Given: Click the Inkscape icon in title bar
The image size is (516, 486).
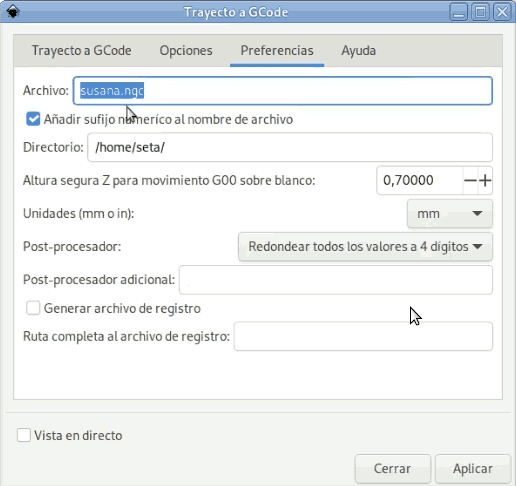Looking at the screenshot, I should click(13, 12).
